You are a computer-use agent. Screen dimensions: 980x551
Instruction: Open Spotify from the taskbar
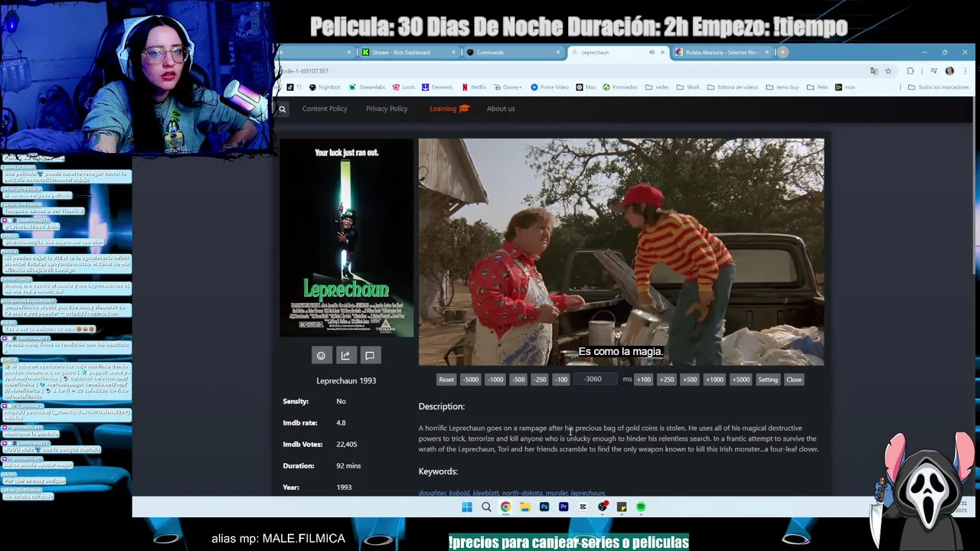(641, 507)
